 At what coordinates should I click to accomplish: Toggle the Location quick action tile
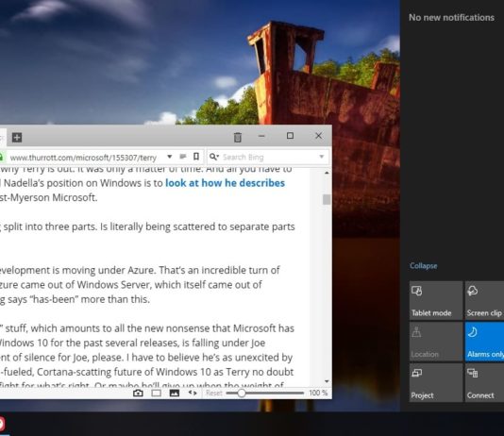click(436, 342)
